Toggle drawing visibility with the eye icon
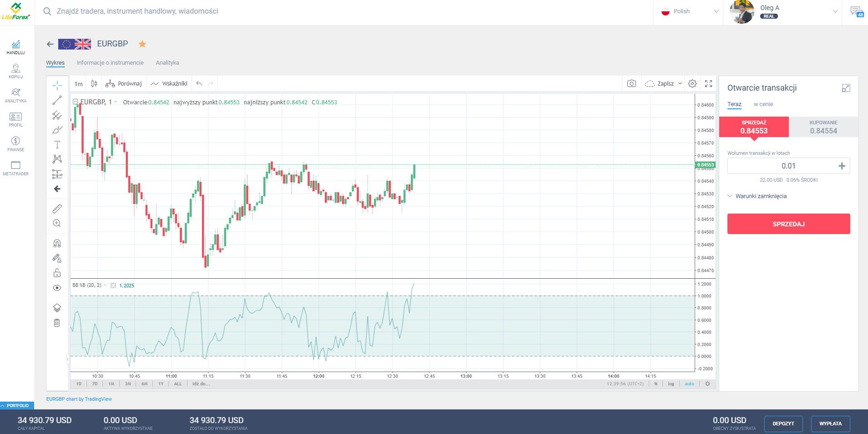The image size is (868, 434). (57, 287)
